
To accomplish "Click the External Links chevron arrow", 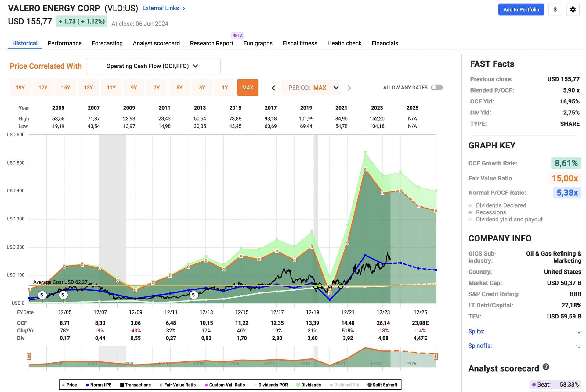I will pos(184,9).
